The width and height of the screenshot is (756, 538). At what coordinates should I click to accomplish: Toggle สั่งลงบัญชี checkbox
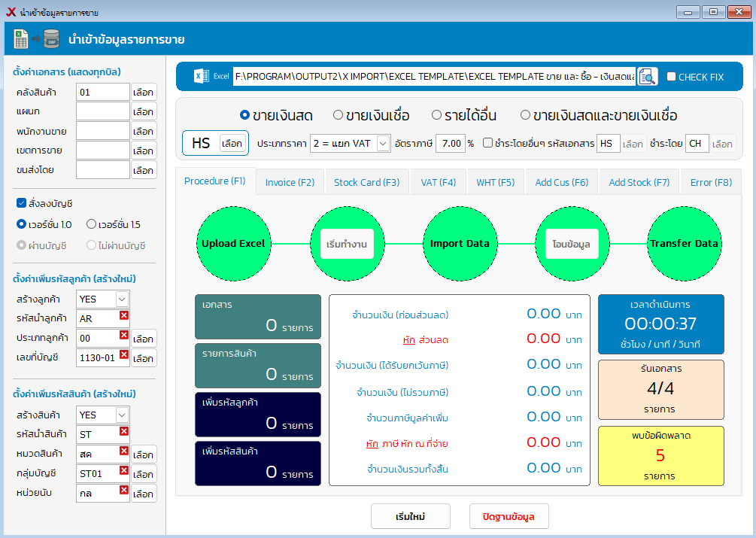tap(21, 203)
